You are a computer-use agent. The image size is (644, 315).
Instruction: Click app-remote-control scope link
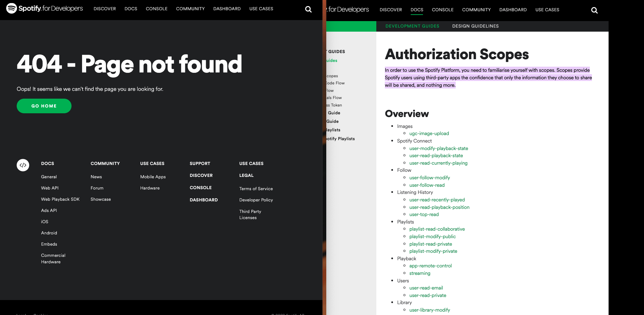point(430,266)
